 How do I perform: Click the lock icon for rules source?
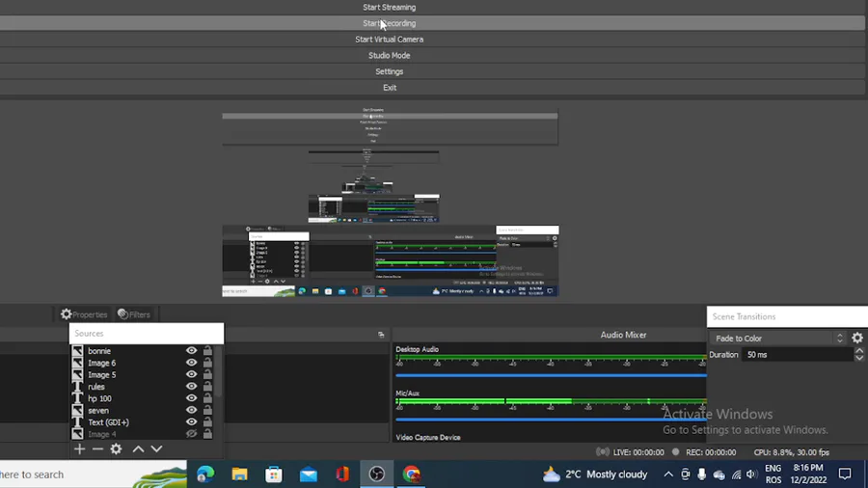coord(207,386)
